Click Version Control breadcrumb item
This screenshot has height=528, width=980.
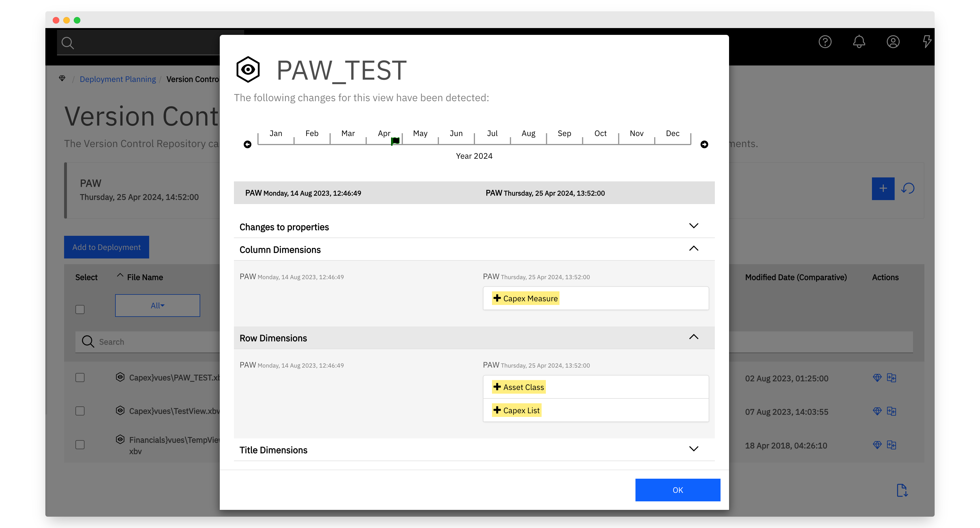click(x=193, y=79)
